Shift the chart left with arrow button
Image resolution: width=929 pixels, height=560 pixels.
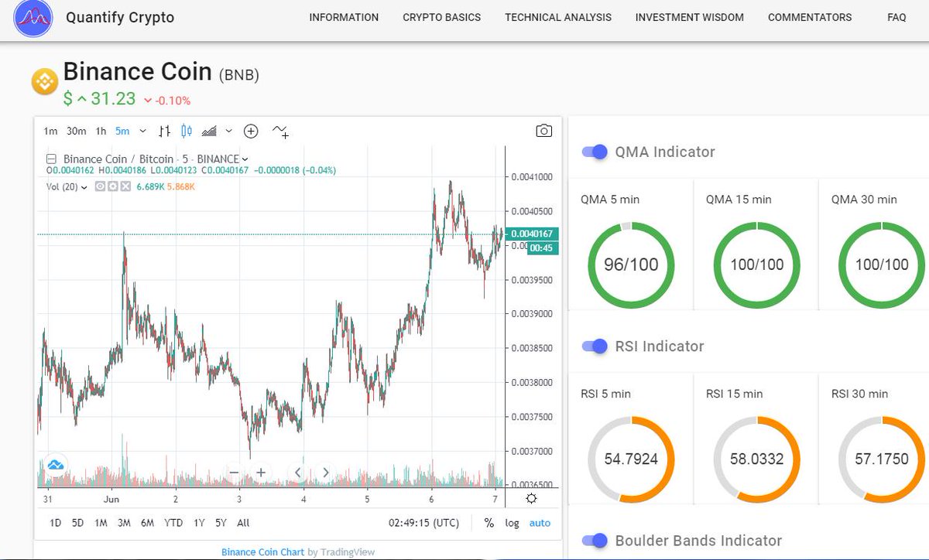pyautogui.click(x=299, y=473)
